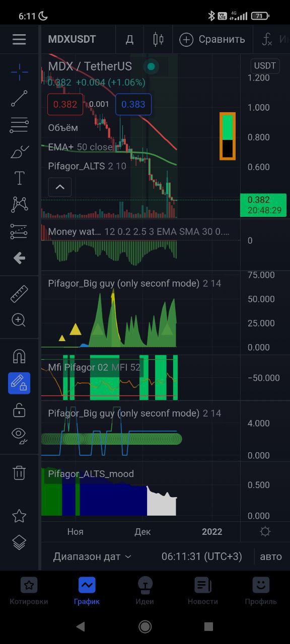This screenshot has height=644, width=290.
Task: Open the object tree layers icon
Action: tap(19, 542)
